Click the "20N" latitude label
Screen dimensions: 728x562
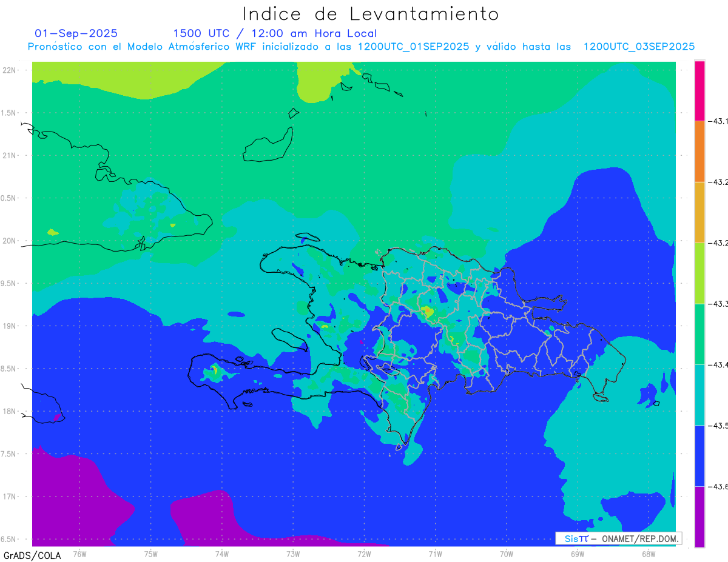point(10,241)
